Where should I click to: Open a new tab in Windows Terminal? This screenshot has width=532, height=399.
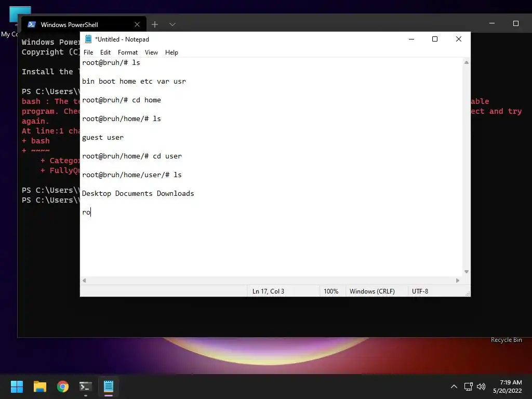click(155, 24)
